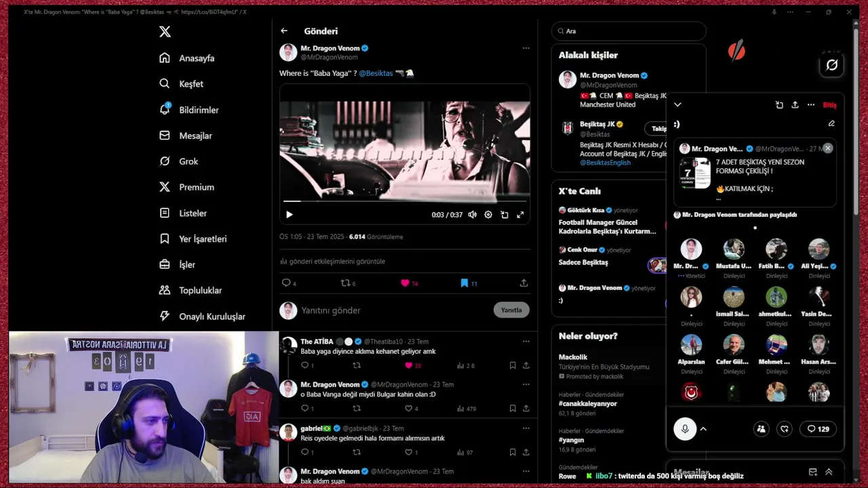The height and width of the screenshot is (488, 868).
Task: Send a heart reaction in Space
Action: coord(785,429)
